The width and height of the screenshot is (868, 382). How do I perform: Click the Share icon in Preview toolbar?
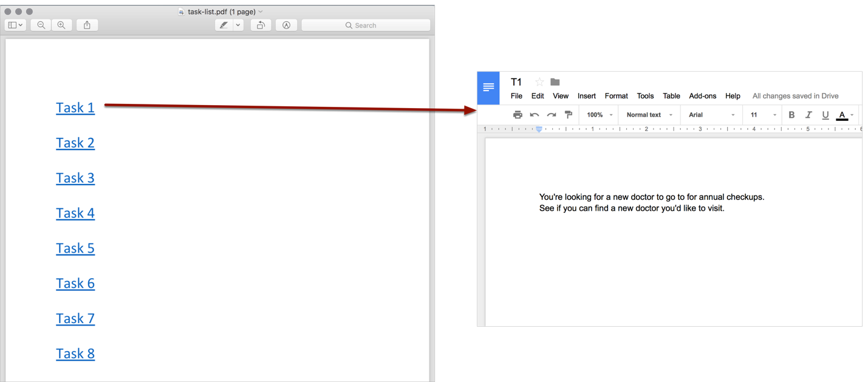coord(87,25)
